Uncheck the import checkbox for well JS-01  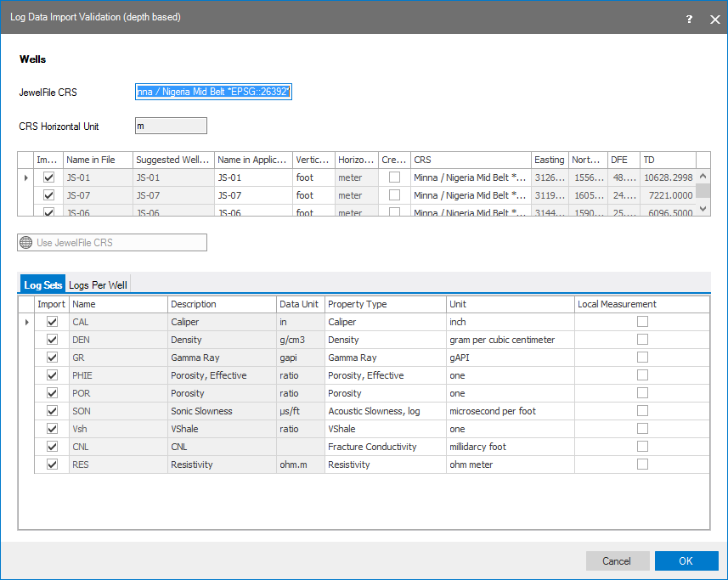pyautogui.click(x=48, y=177)
